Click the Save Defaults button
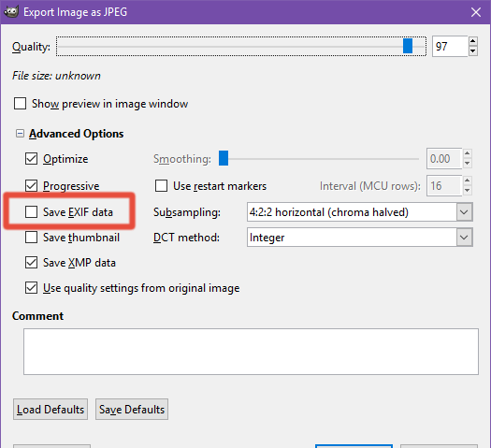Image resolution: width=491 pixels, height=448 pixels. [132, 409]
